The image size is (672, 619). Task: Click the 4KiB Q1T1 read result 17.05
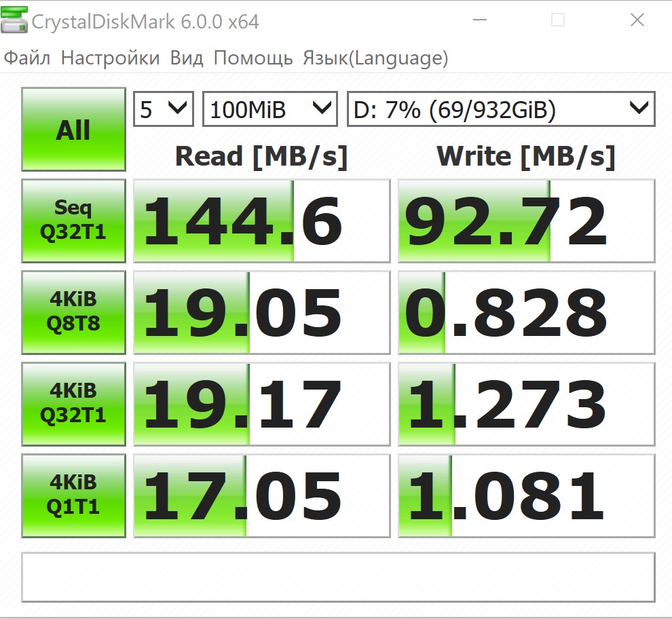tap(262, 496)
